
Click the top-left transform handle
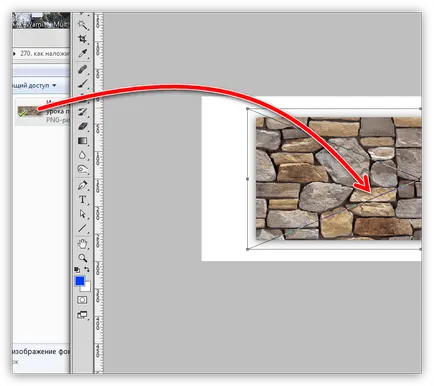tap(247, 109)
